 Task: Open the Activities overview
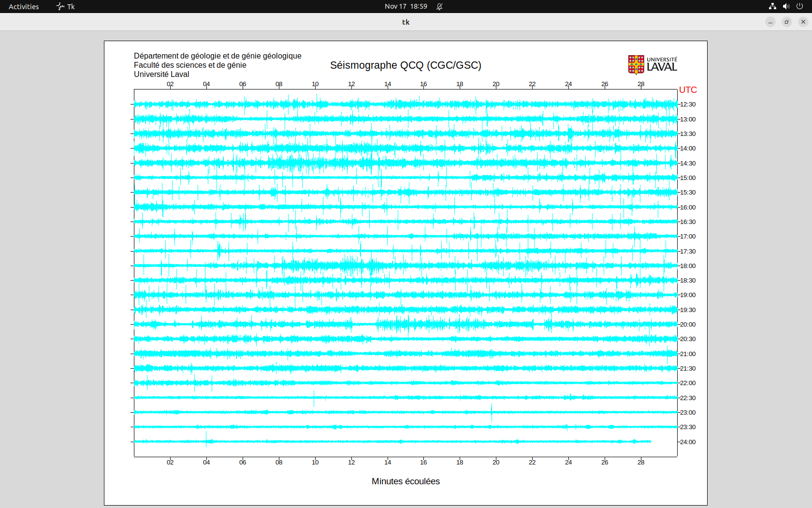[24, 6]
